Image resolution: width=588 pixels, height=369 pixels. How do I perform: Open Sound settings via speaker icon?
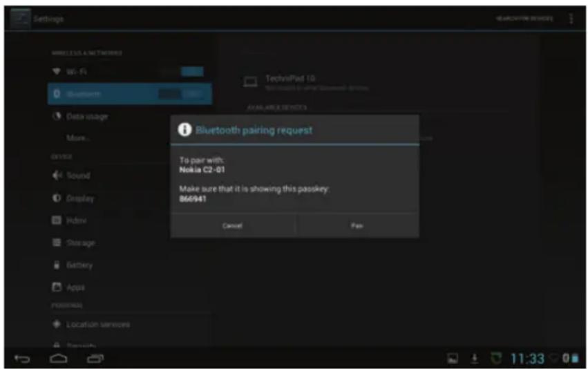click(x=57, y=175)
